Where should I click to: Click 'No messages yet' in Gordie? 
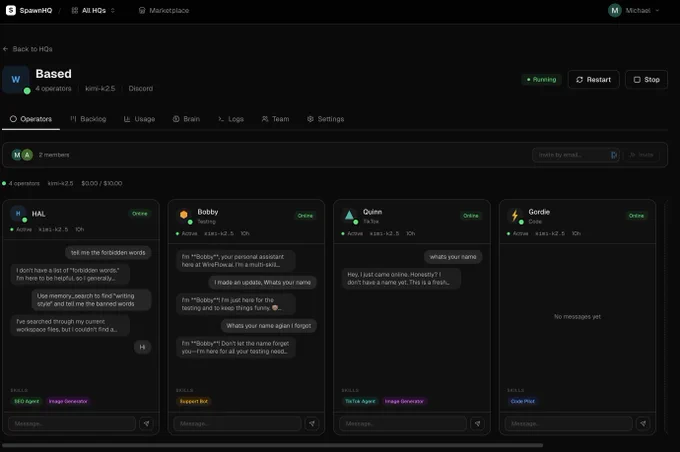click(577, 317)
